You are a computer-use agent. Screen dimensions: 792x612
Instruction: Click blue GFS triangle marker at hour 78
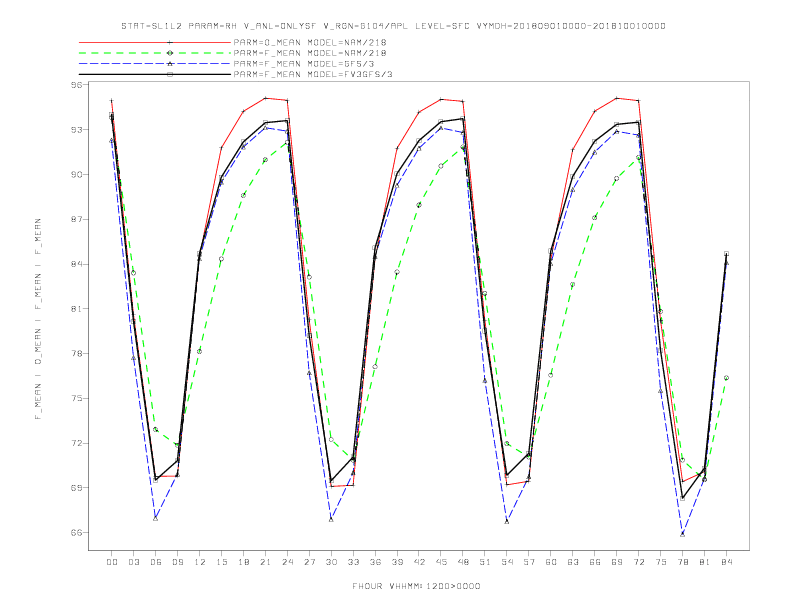pyautogui.click(x=682, y=534)
